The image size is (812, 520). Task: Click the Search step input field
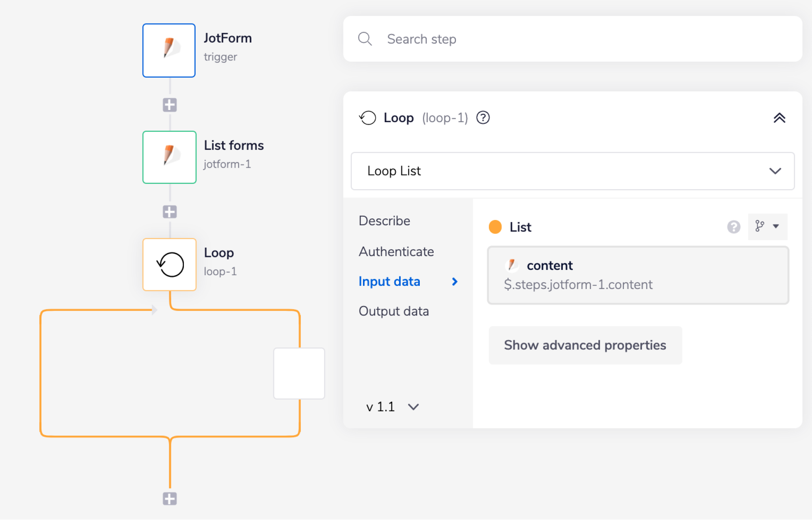pyautogui.click(x=528, y=39)
